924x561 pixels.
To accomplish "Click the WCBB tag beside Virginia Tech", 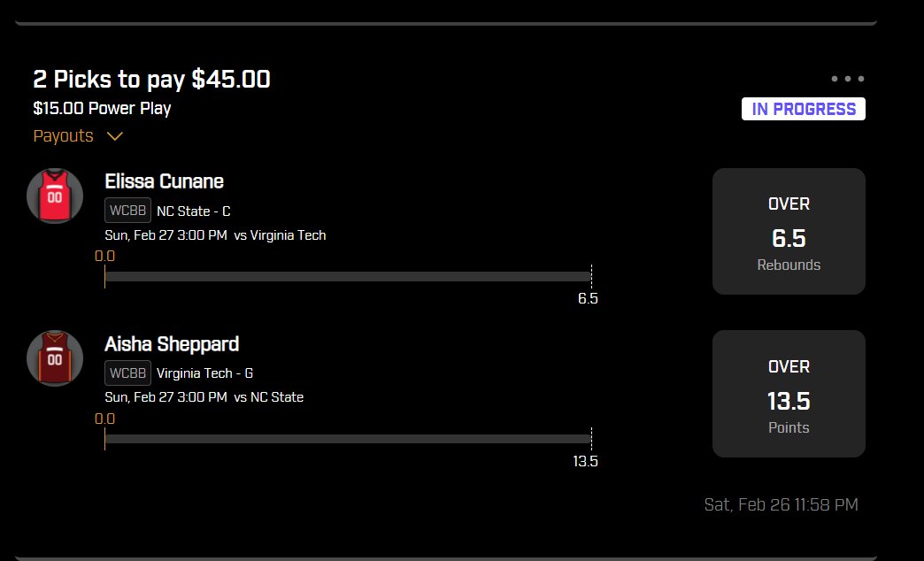I will [127, 373].
